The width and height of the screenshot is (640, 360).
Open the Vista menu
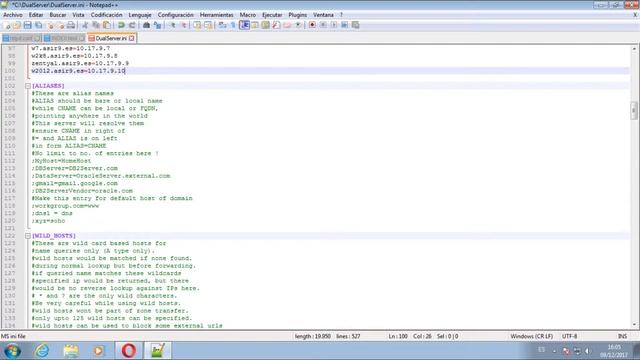[x=78, y=15]
